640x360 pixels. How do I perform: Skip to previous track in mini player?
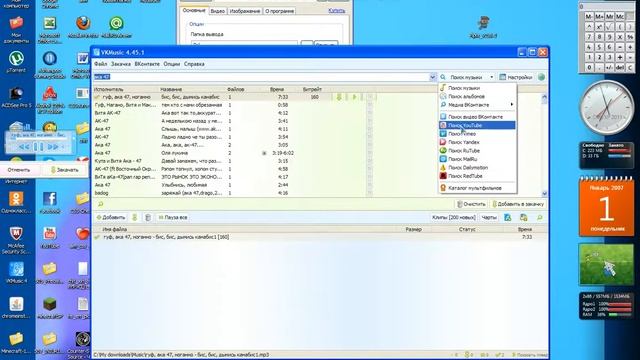tap(24, 147)
